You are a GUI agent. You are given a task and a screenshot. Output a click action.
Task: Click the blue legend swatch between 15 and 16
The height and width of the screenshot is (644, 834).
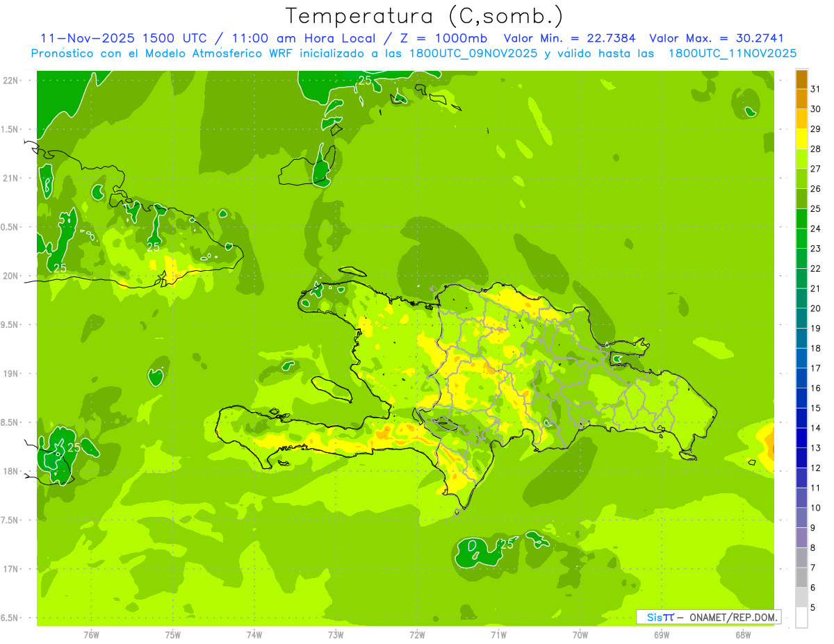[x=801, y=398]
